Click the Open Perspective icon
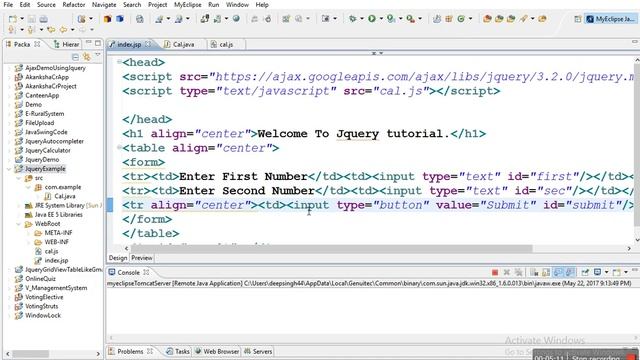Screen dimensions: 640x360 [578, 19]
